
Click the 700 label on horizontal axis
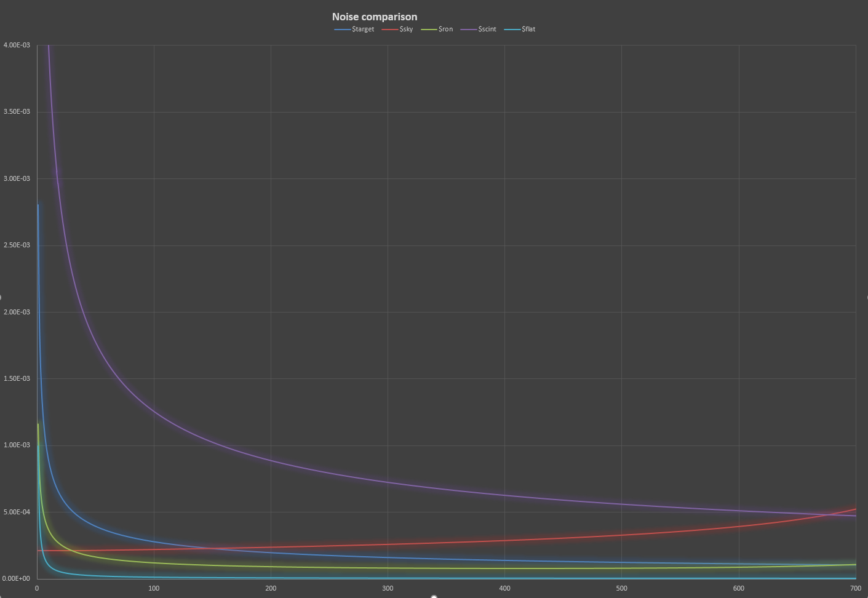click(x=855, y=588)
